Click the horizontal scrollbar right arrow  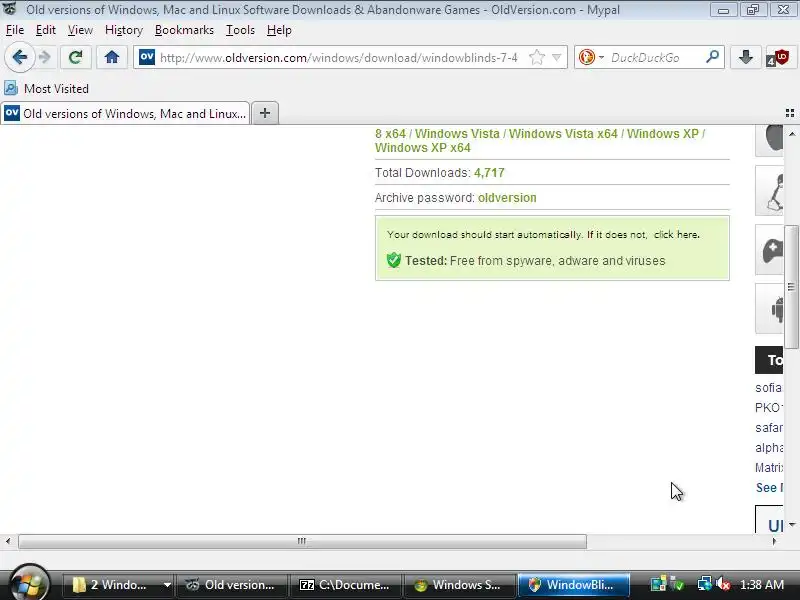[x=774, y=541]
